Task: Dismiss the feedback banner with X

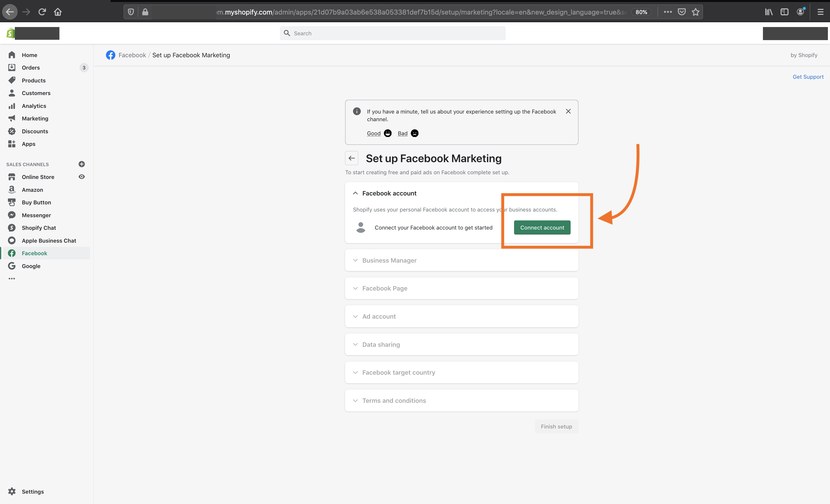Action: (x=568, y=111)
